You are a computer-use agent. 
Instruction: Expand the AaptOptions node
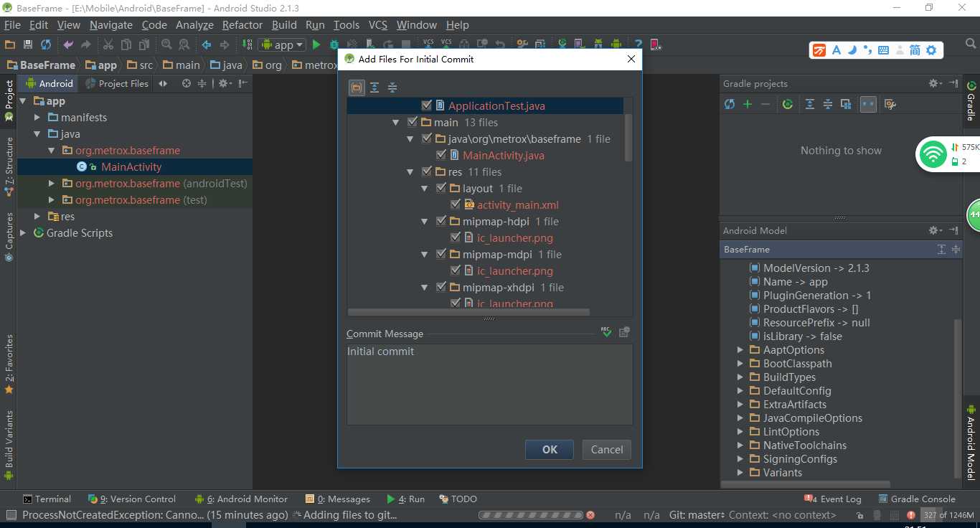740,350
